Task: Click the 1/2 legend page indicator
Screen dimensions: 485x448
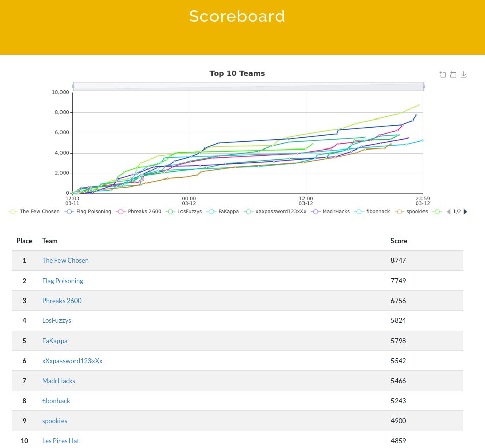Action: pos(457,212)
